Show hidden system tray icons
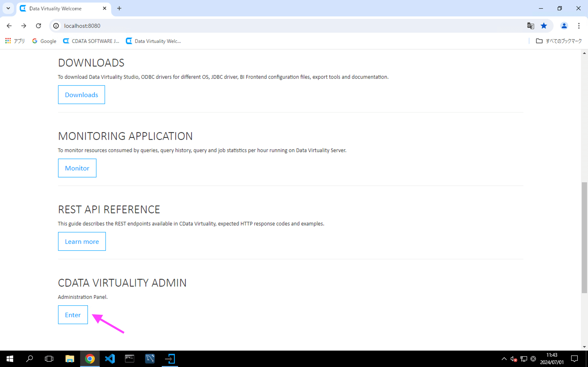Screen dimensions: 588x367 point(504,358)
